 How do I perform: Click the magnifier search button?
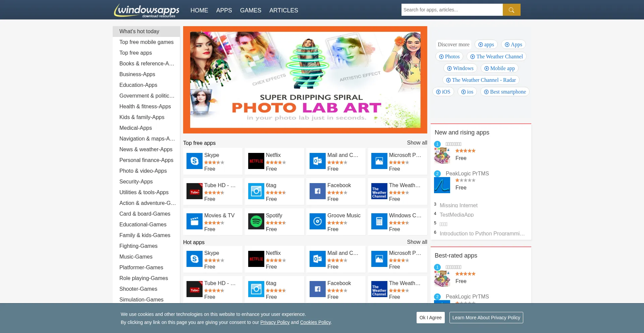click(511, 10)
